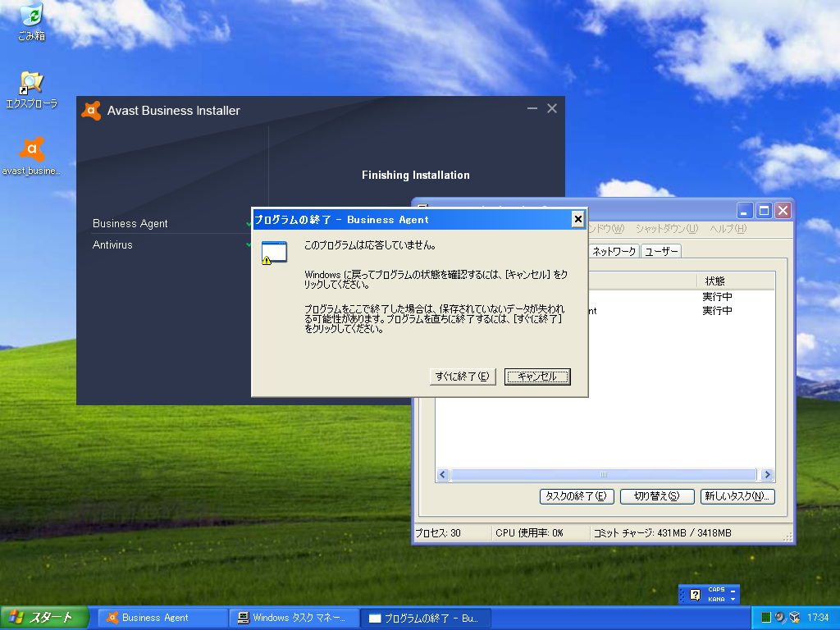
Task: Sort by the 状態 column header
Action: pyautogui.click(x=736, y=281)
